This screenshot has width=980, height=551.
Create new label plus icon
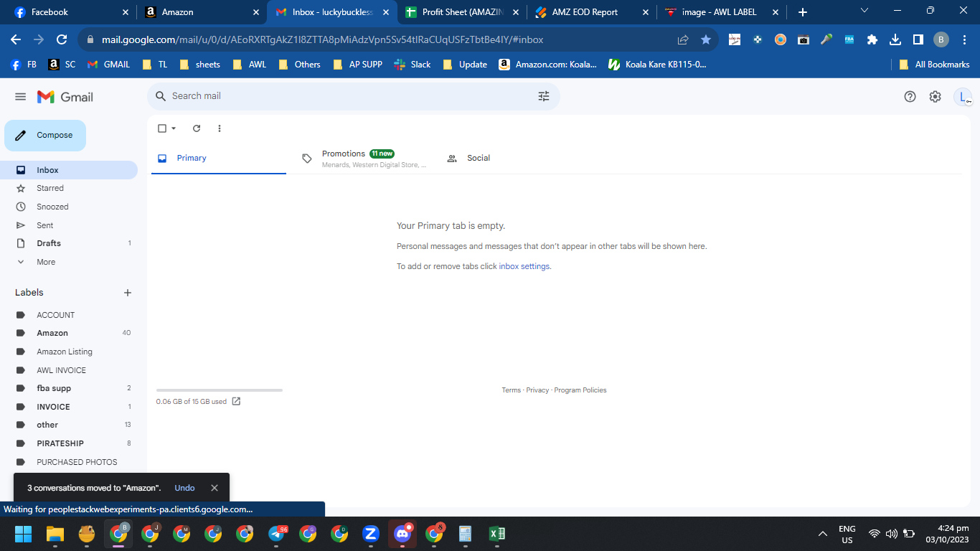click(x=128, y=293)
